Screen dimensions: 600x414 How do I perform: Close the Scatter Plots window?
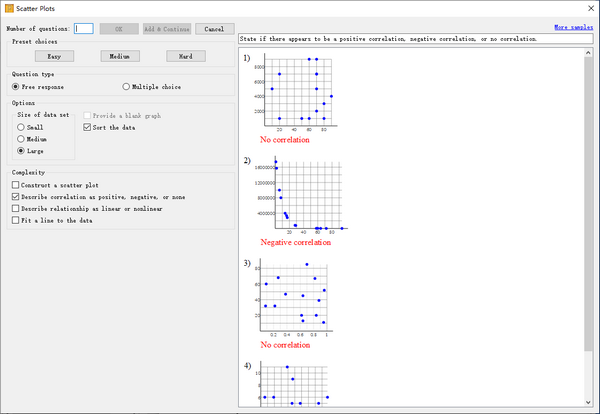(584, 8)
